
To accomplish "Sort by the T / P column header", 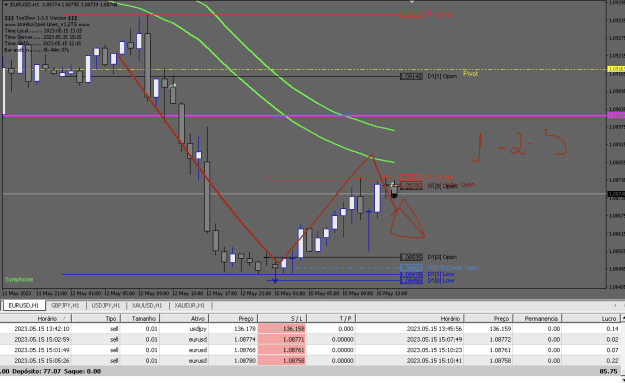I will tap(331, 318).
